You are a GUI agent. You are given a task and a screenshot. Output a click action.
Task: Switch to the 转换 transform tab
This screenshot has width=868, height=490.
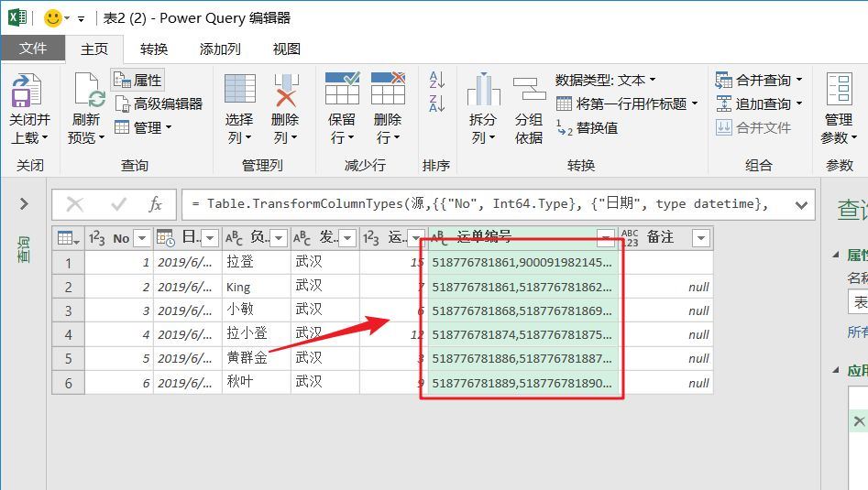pyautogui.click(x=154, y=49)
